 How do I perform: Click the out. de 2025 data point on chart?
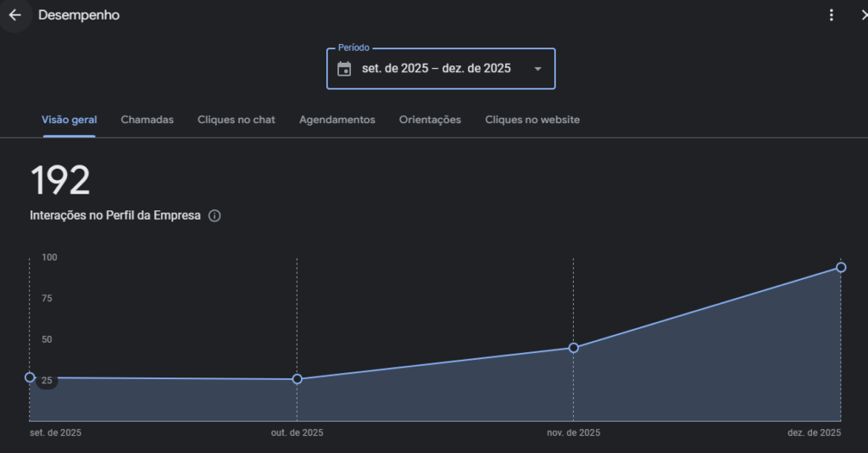coord(297,379)
